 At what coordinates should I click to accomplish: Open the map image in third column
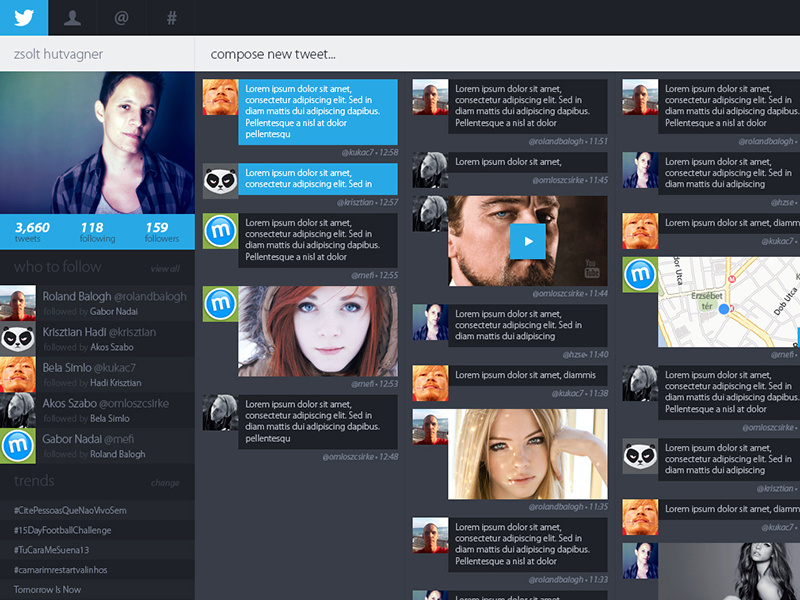pyautogui.click(x=729, y=302)
